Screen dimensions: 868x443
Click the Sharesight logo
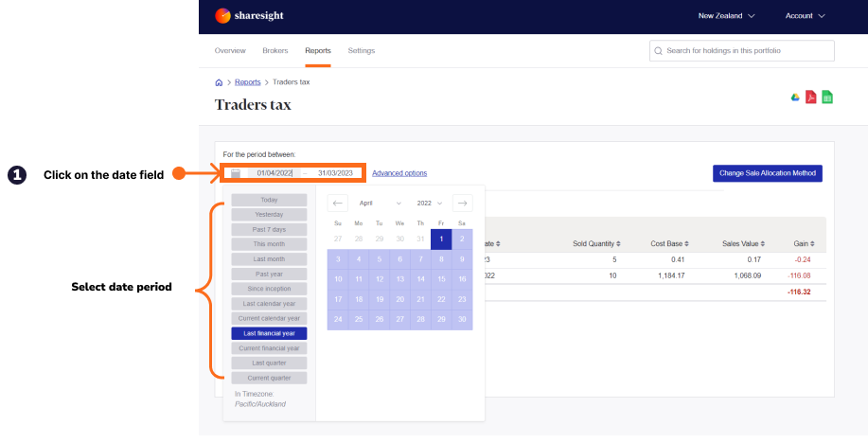pos(249,15)
